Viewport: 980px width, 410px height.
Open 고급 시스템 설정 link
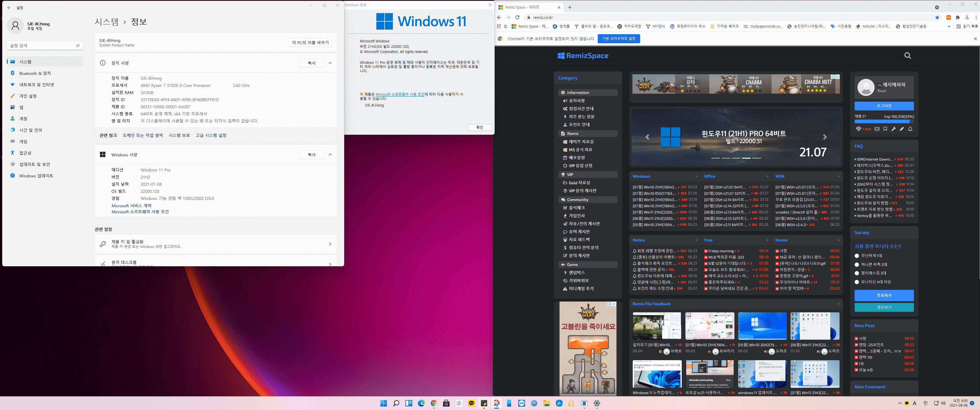click(211, 136)
